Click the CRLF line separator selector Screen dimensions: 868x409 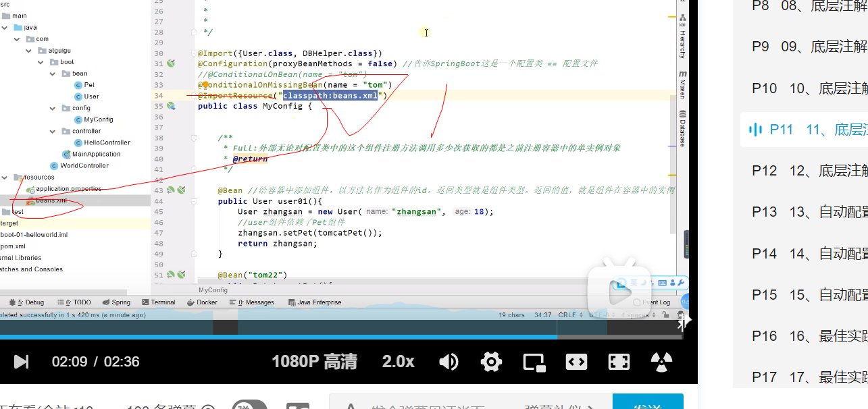click(x=569, y=315)
